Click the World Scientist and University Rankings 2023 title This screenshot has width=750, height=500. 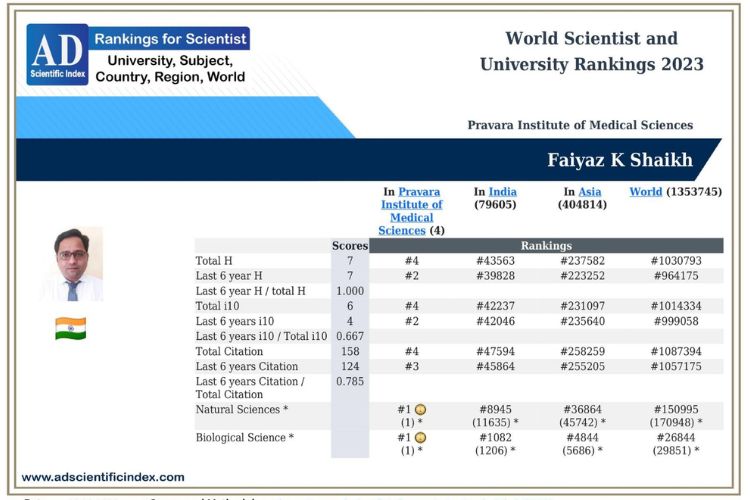[x=592, y=51]
